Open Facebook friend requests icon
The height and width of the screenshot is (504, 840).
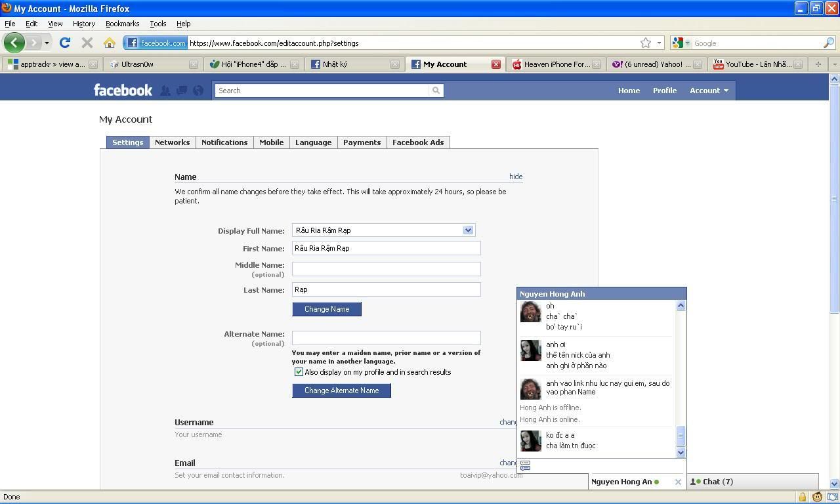point(165,91)
